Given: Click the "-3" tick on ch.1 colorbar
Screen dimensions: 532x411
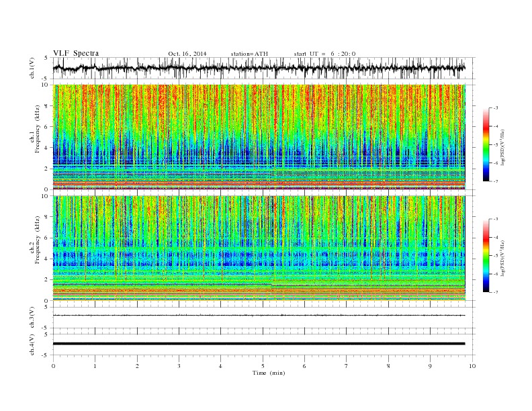Looking at the screenshot, I should [x=496, y=108].
